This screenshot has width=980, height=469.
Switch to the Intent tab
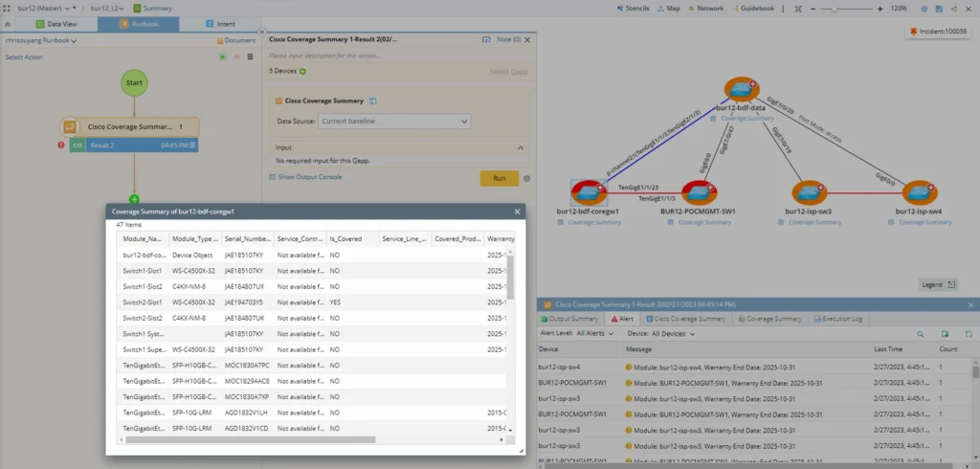pos(219,24)
